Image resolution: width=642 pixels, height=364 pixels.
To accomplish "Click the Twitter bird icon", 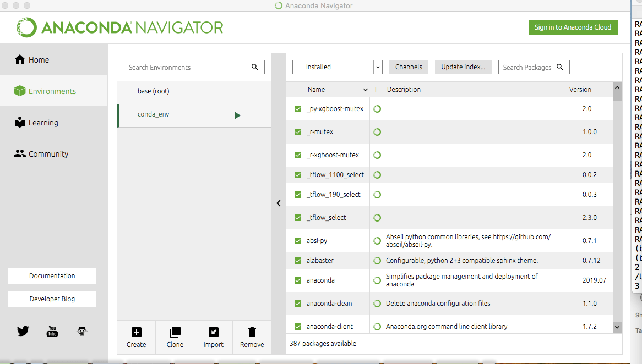I will [x=23, y=331].
